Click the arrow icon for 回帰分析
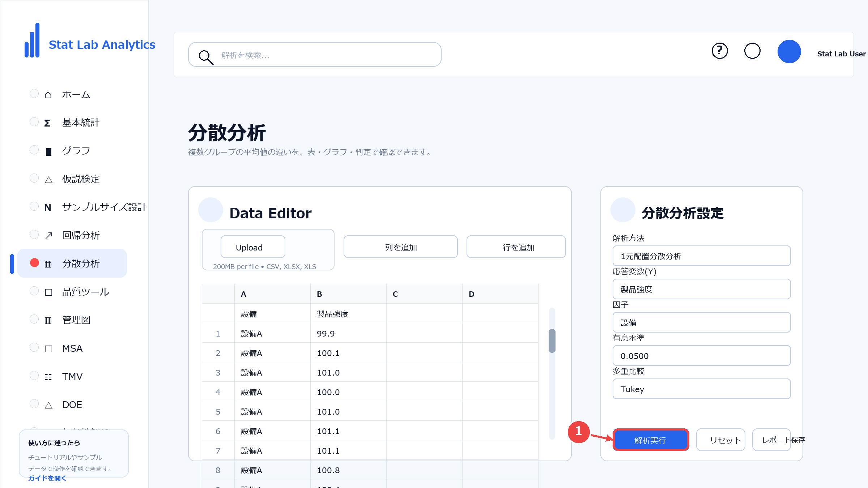Viewport: 868px width, 488px height. pos(48,236)
